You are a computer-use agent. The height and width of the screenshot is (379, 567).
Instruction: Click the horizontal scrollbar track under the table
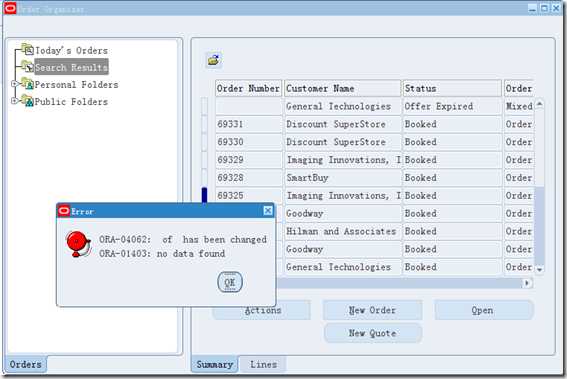pos(399,283)
